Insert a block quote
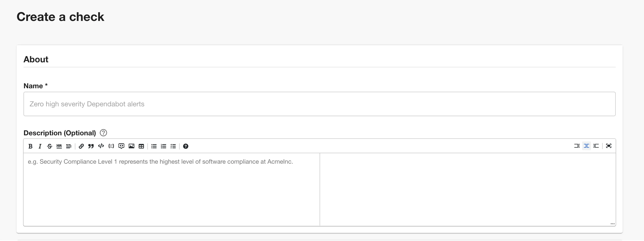 pos(91,146)
